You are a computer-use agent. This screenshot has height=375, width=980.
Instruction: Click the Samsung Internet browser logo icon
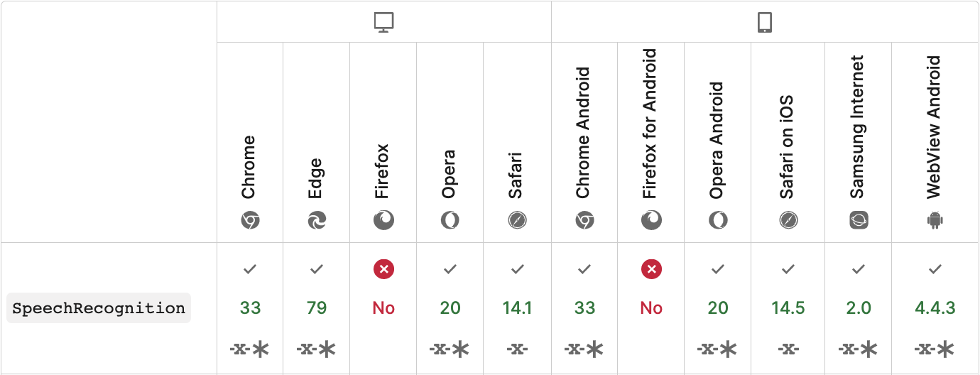tap(859, 221)
